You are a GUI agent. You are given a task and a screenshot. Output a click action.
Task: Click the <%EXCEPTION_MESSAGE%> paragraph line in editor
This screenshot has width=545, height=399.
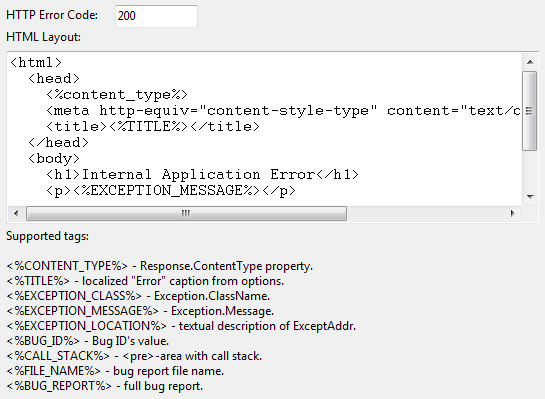tap(171, 190)
